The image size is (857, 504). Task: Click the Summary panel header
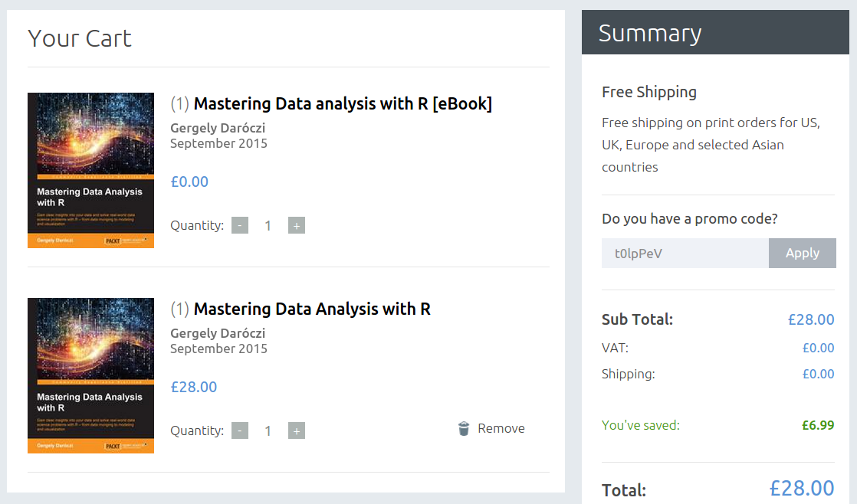[715, 32]
